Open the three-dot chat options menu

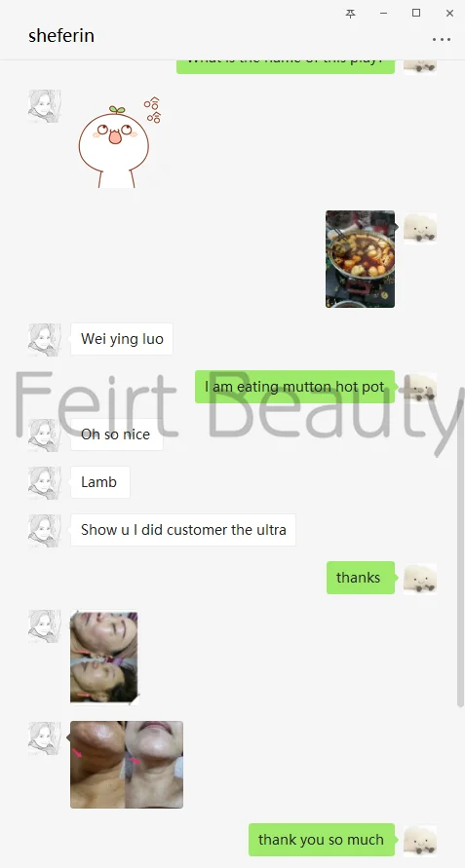tap(442, 39)
